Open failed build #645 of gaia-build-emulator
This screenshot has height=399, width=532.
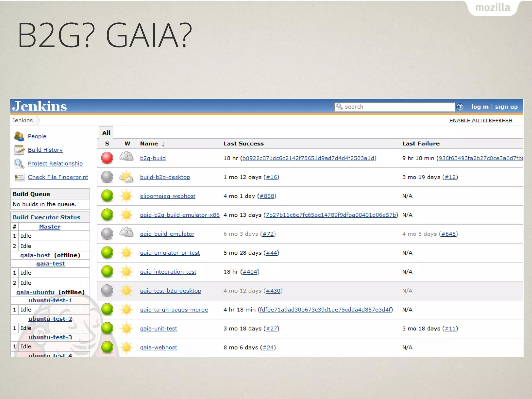448,234
